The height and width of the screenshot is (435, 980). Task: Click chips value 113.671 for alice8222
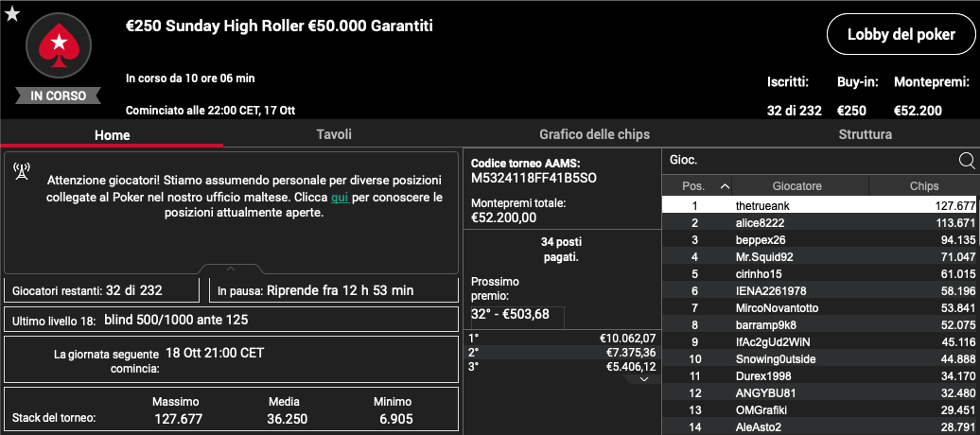pos(955,222)
